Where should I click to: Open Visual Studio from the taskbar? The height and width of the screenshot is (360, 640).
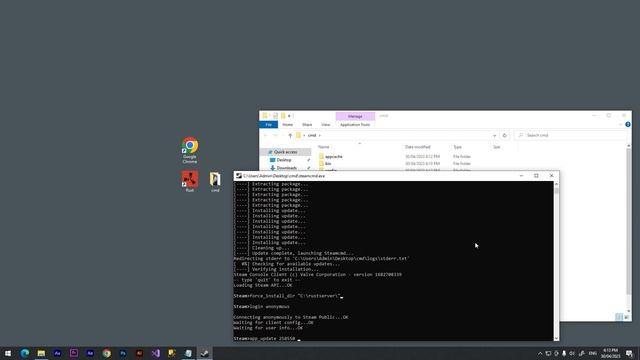pyautogui.click(x=156, y=353)
